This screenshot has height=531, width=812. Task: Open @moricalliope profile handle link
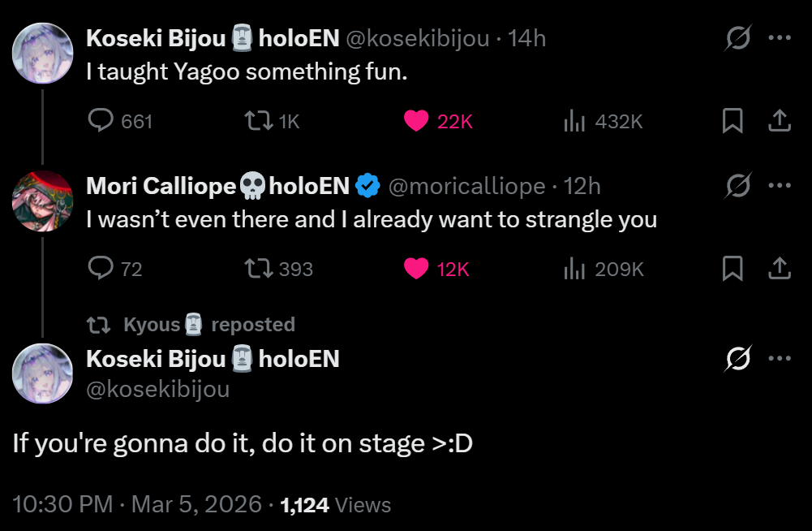466,186
